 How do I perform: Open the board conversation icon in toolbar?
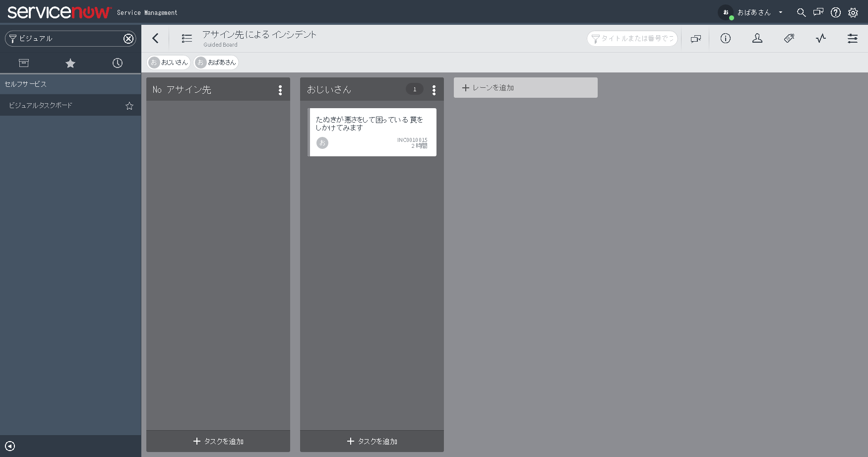tap(696, 39)
